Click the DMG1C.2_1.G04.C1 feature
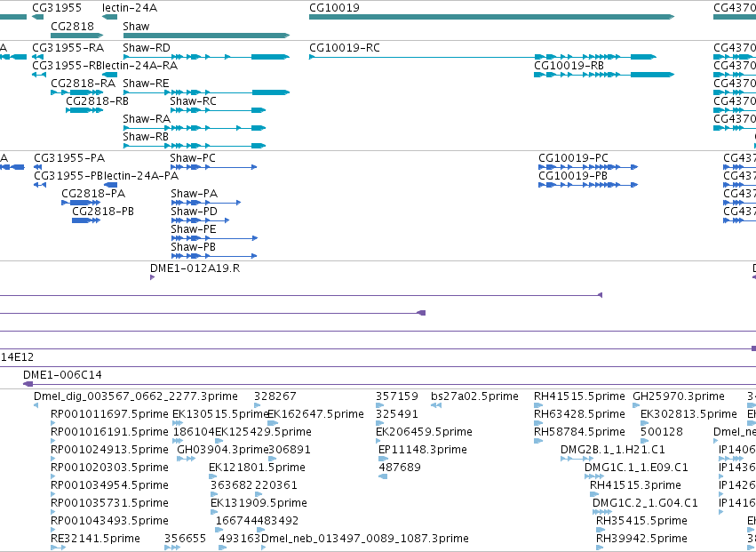The image size is (756, 552). [601, 512]
